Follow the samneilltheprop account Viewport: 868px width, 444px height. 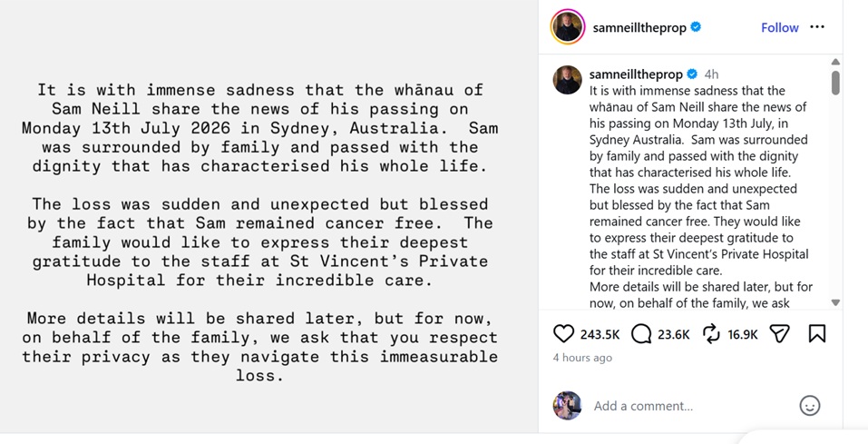(779, 28)
